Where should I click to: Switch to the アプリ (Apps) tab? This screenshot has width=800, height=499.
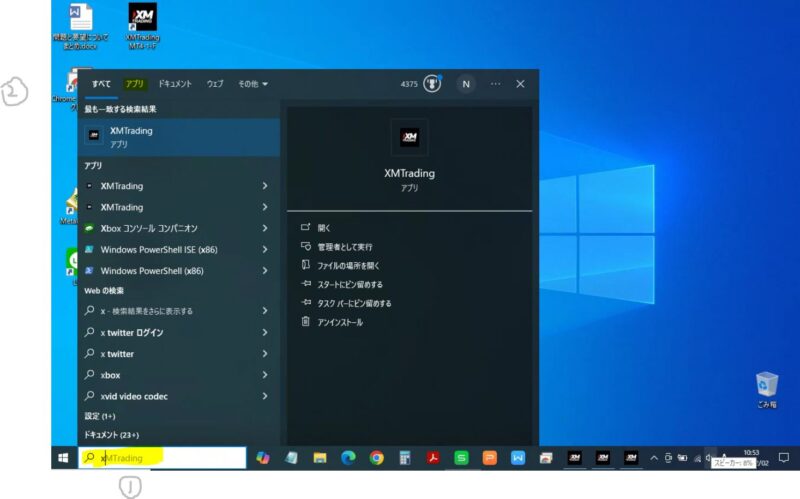(x=135, y=84)
